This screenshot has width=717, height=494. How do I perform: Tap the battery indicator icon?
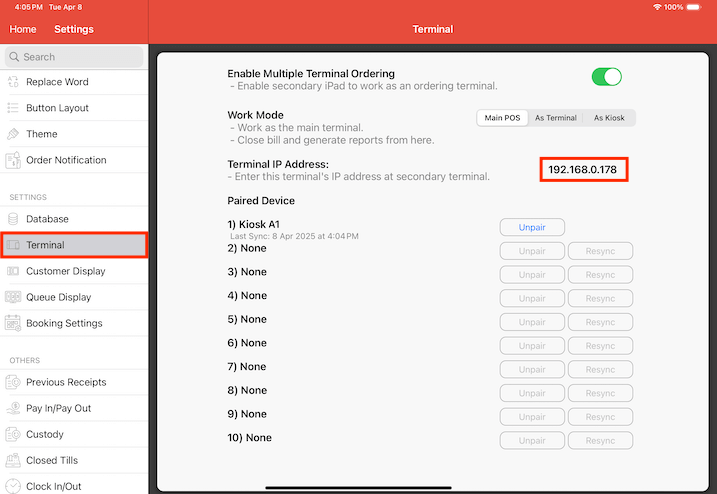click(694, 7)
